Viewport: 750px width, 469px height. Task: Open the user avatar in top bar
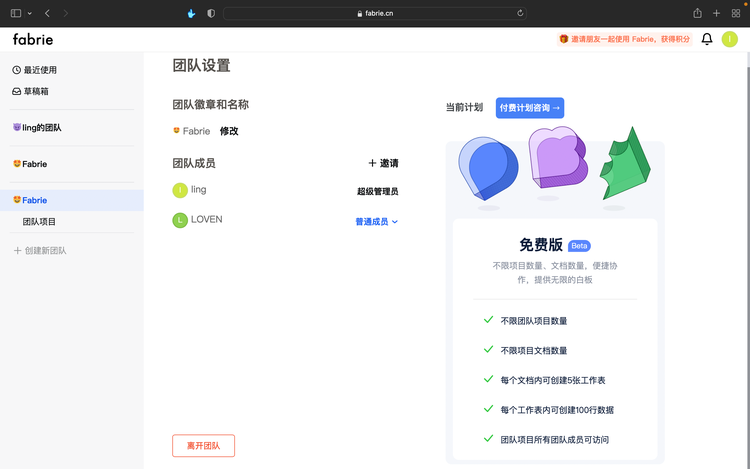click(x=729, y=39)
